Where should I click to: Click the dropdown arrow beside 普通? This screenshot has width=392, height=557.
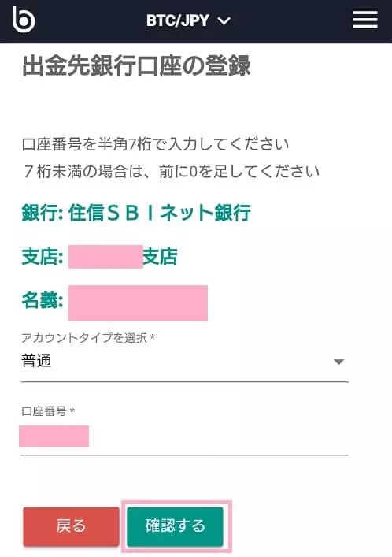pos(338,362)
